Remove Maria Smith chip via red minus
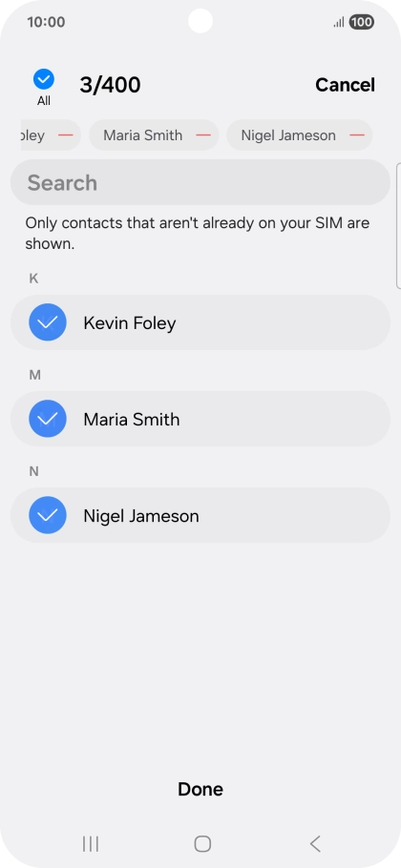The width and height of the screenshot is (401, 868). (x=203, y=135)
